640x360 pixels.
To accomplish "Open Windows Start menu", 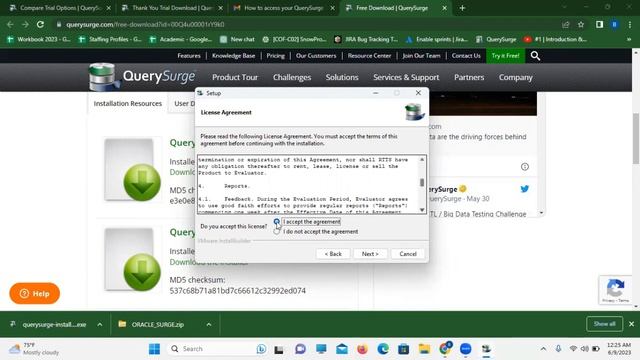I will 154,349.
